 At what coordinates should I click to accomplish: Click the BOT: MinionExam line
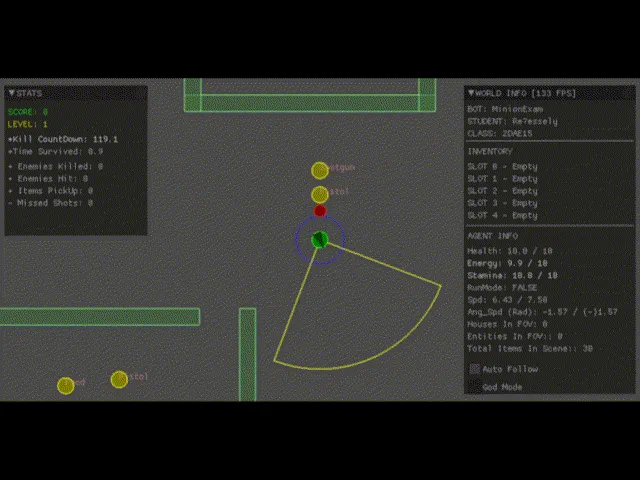point(505,109)
